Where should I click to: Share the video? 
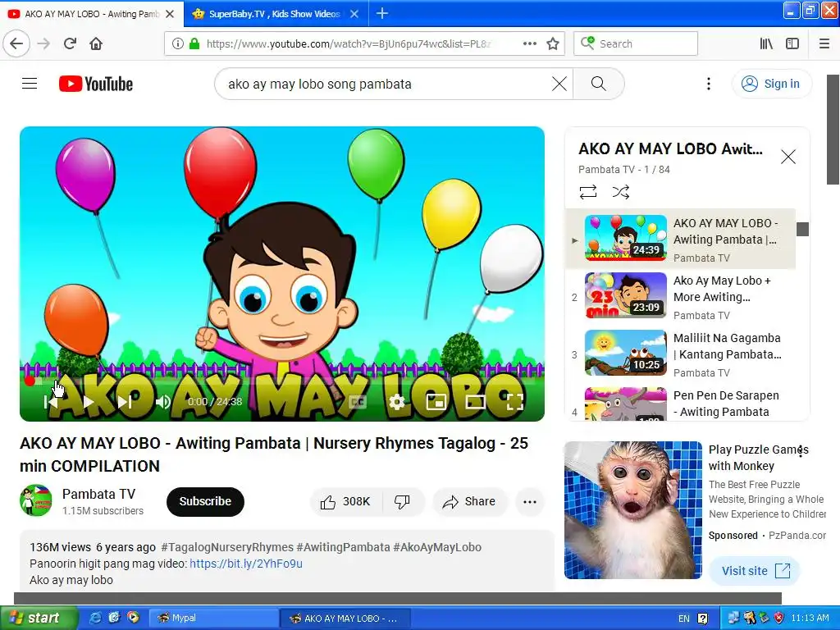tap(468, 501)
